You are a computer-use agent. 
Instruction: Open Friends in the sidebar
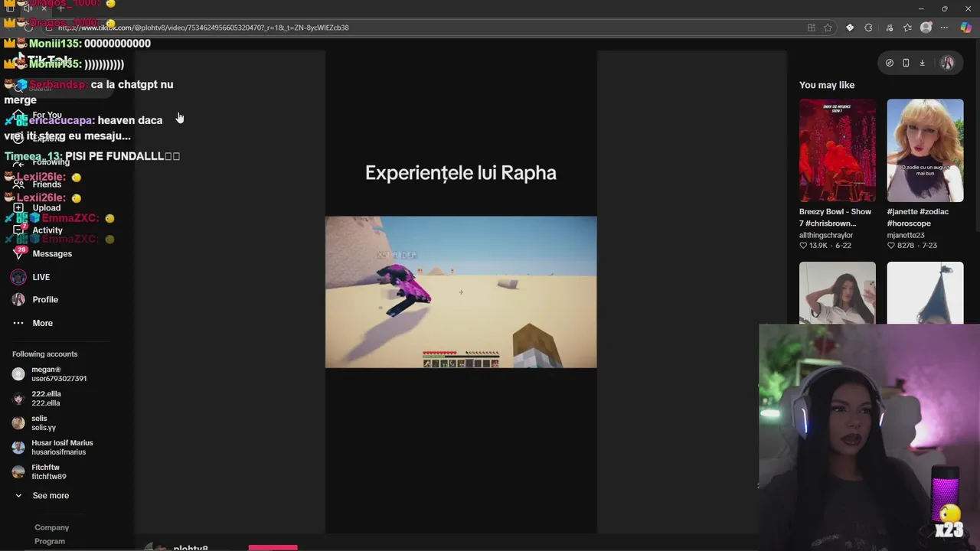47,184
